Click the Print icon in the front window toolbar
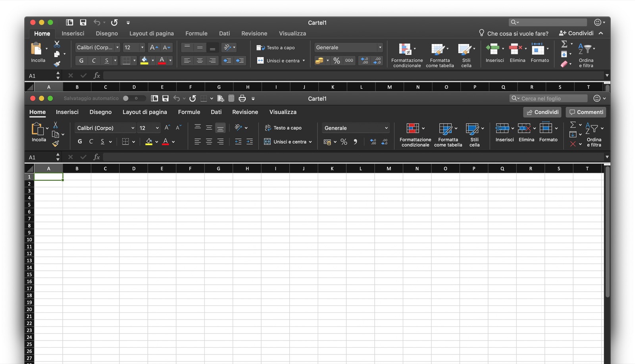The height and width of the screenshot is (364, 635). point(242,98)
